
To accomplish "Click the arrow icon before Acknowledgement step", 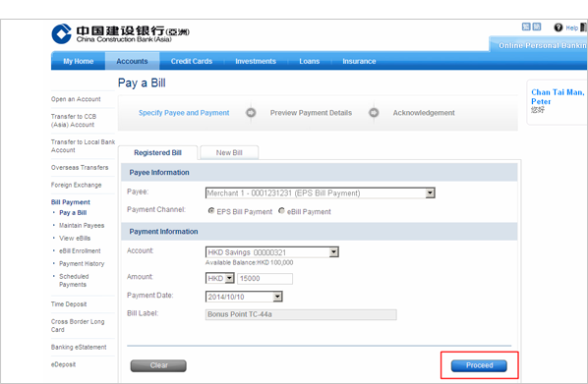I will (x=374, y=112).
